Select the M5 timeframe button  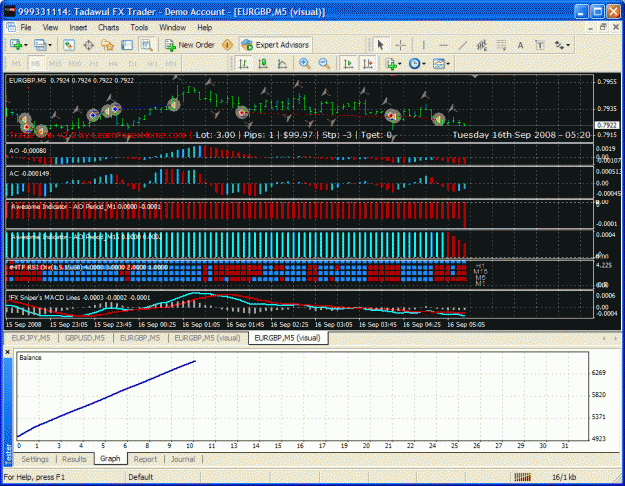pyautogui.click(x=36, y=64)
